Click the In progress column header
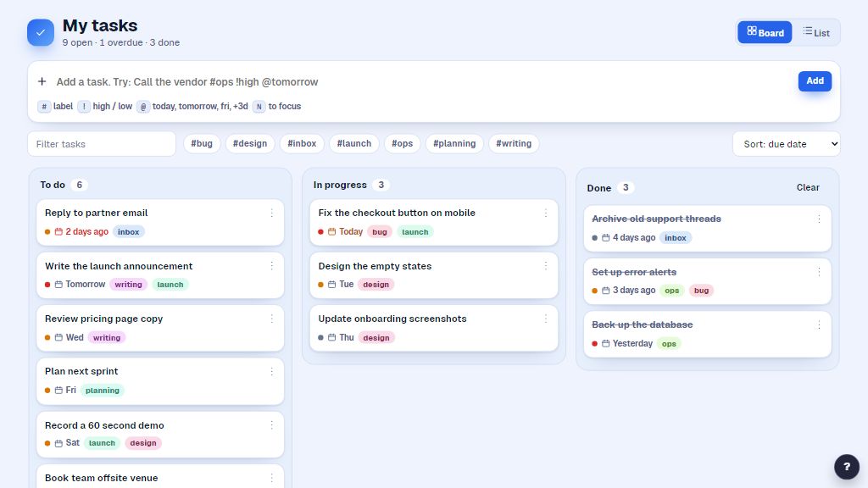Screen dimensions: 868x488 (x=340, y=185)
